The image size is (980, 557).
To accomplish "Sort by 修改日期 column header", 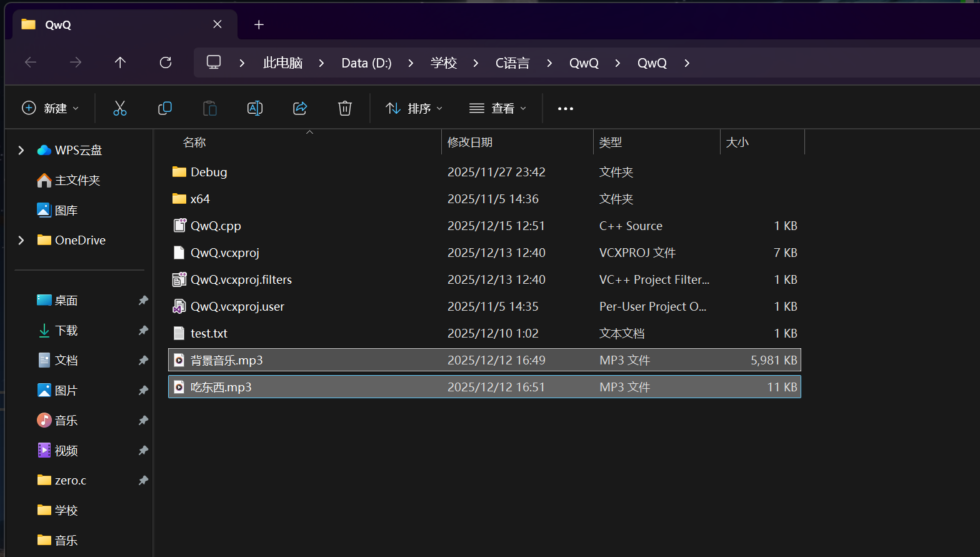I will [470, 143].
